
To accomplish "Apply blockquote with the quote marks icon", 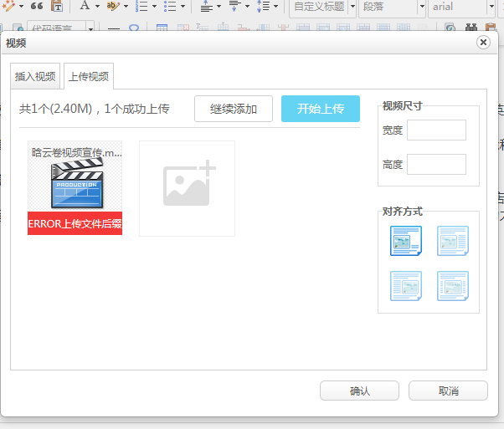I will tap(37, 6).
